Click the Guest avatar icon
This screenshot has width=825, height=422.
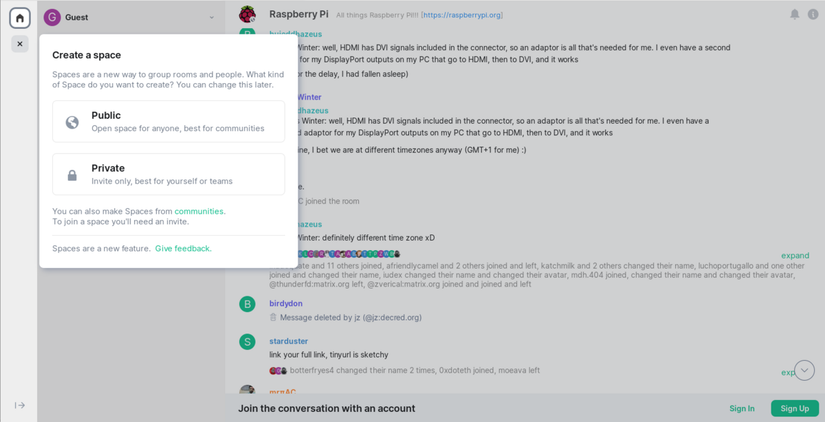[x=52, y=17]
